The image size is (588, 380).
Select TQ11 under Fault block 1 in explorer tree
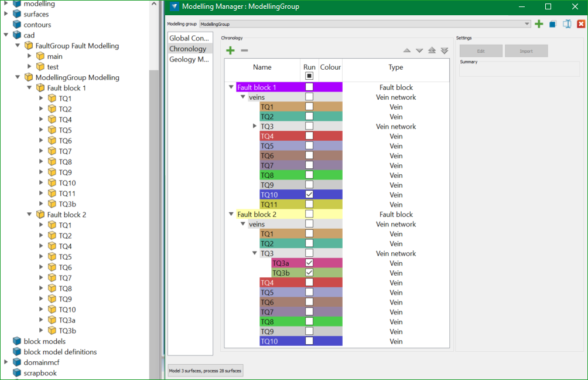(x=67, y=194)
